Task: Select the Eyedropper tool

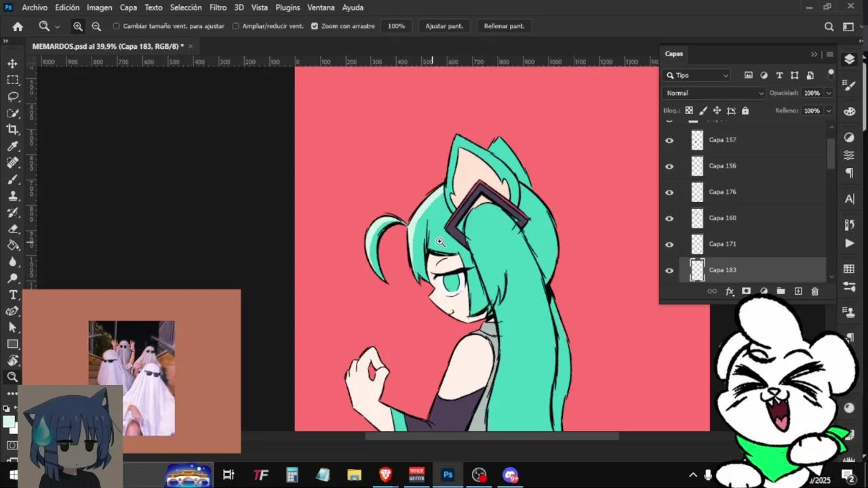Action: 12,146
